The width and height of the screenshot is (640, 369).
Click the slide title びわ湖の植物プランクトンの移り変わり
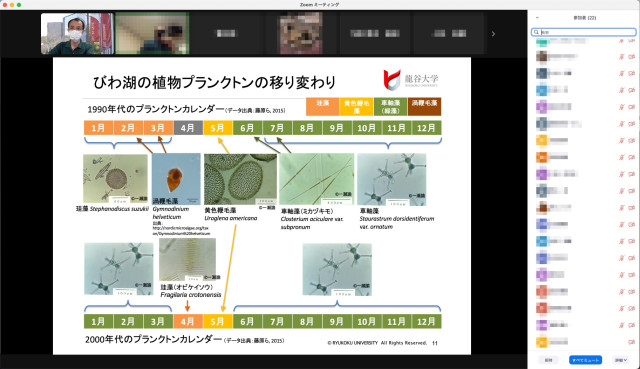214,82
